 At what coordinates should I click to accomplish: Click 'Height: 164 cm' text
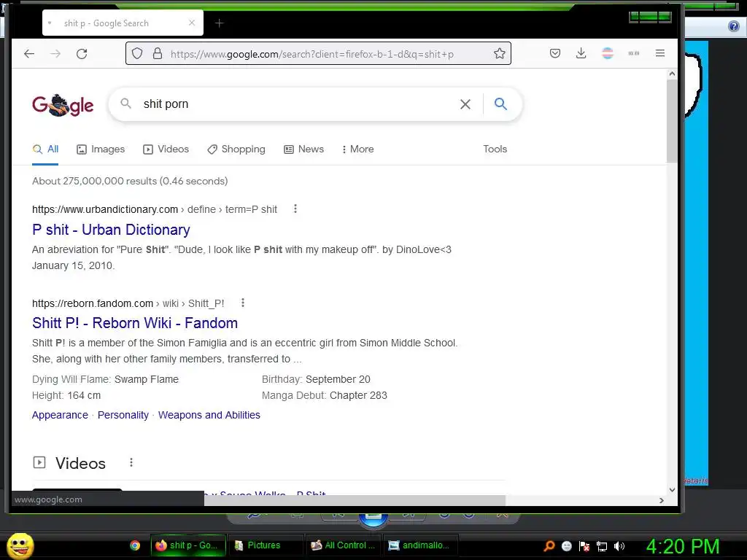point(66,395)
